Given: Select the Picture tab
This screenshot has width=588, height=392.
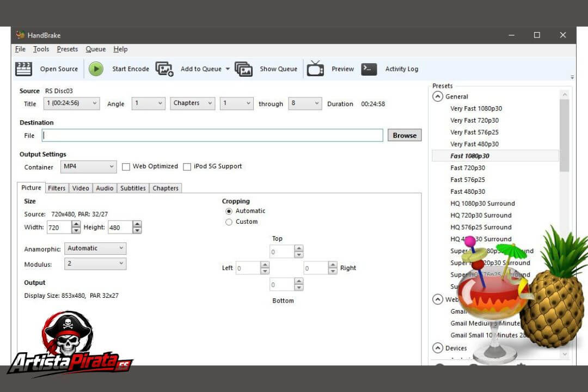Looking at the screenshot, I should point(31,187).
